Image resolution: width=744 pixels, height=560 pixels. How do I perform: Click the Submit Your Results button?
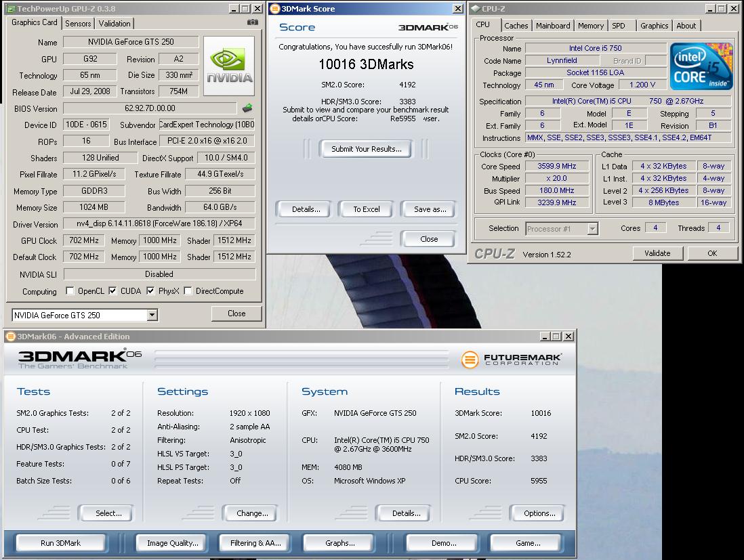tap(367, 149)
